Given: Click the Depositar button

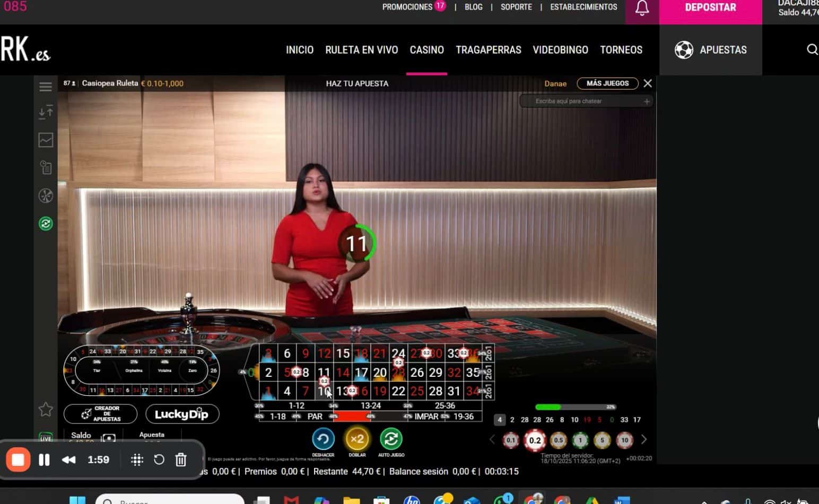Looking at the screenshot, I should coord(710,8).
